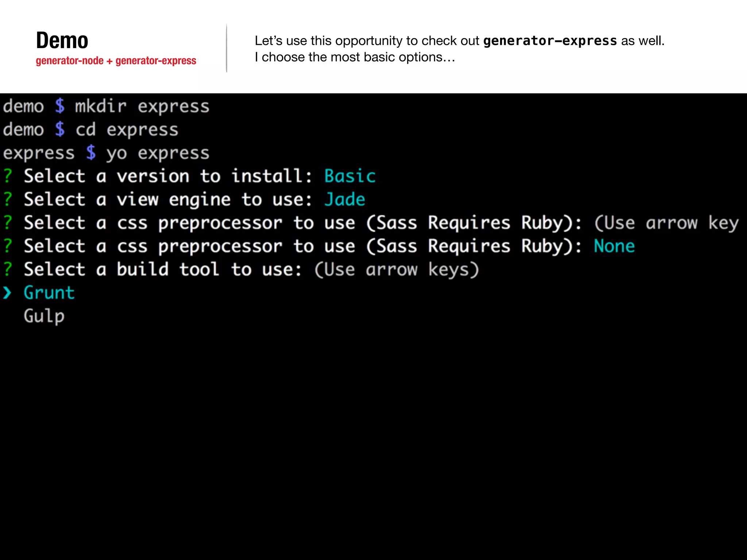This screenshot has width=747, height=560.
Task: Click the '(Use arrow keys)' hint text
Action: coord(396,269)
